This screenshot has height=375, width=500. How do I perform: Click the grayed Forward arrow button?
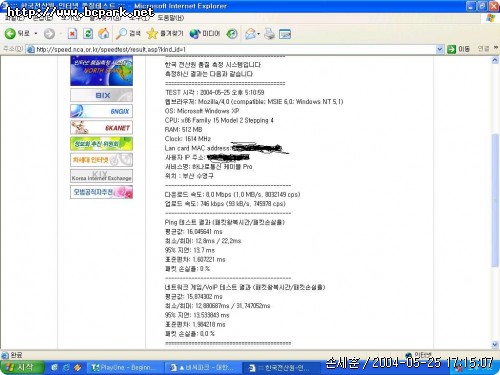[x=49, y=34]
